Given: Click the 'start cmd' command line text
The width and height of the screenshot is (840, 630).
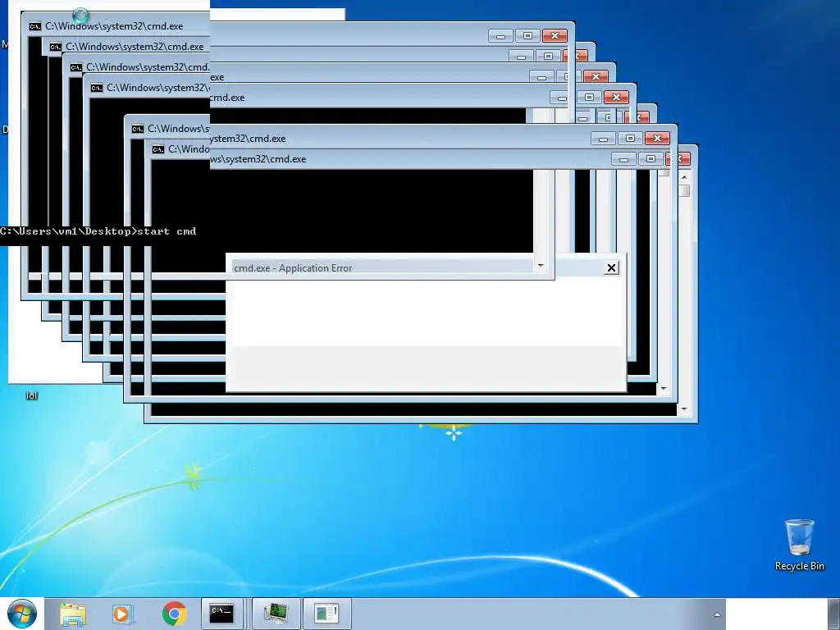Looking at the screenshot, I should pos(167,231).
